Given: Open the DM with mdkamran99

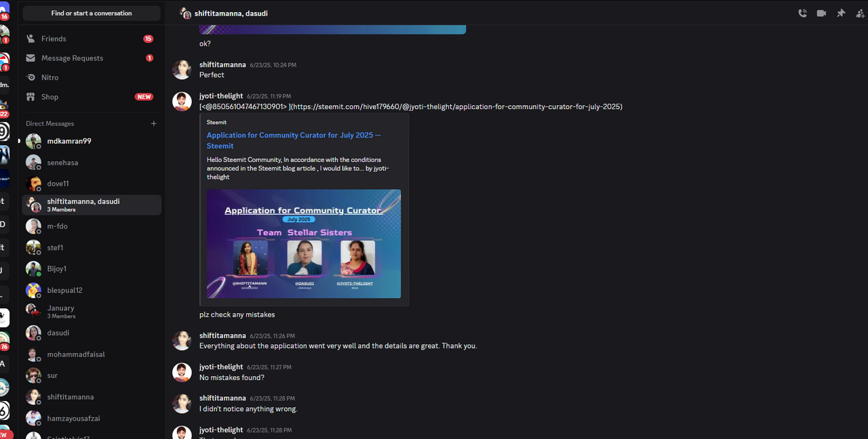Looking at the screenshot, I should point(91,141).
